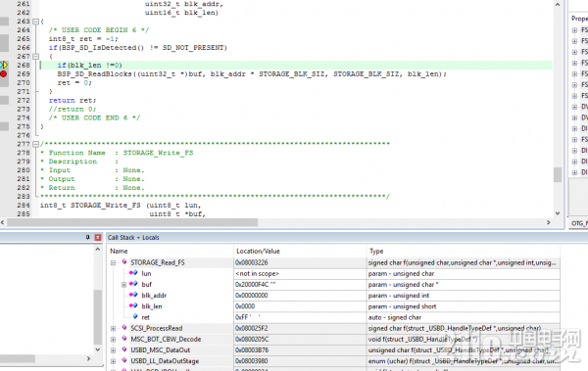Click SCSI_ProcessRead location 0x080025F2
The height and width of the screenshot is (371, 588).
tap(252, 328)
